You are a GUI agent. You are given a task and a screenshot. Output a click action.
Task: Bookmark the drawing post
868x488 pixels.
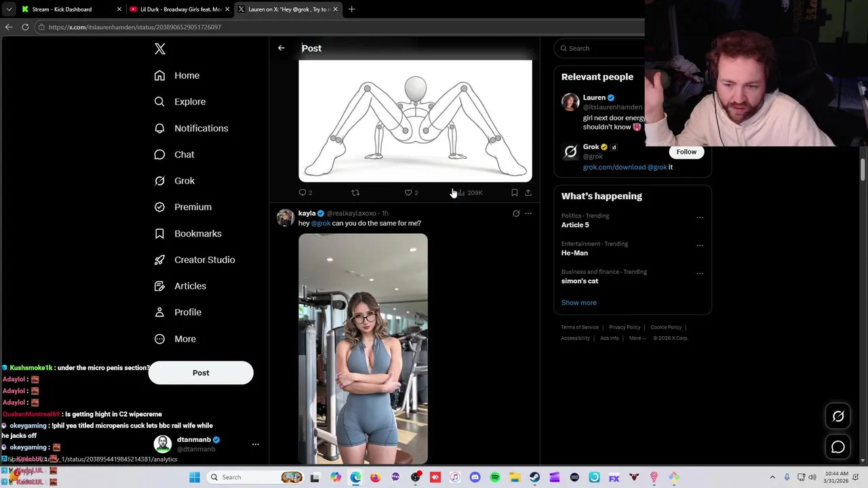pyautogui.click(x=515, y=192)
